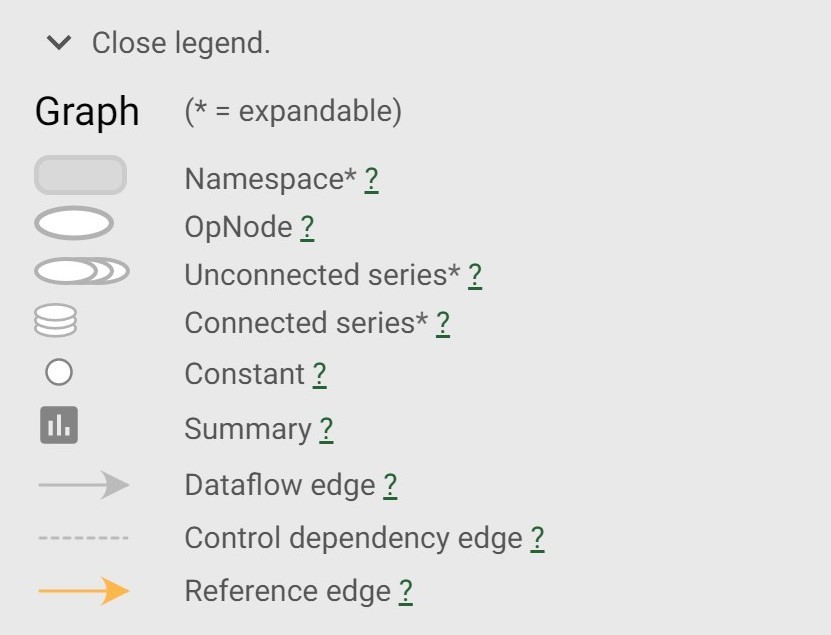The height and width of the screenshot is (635, 831).
Task: Open help for Connected series
Action: [443, 323]
